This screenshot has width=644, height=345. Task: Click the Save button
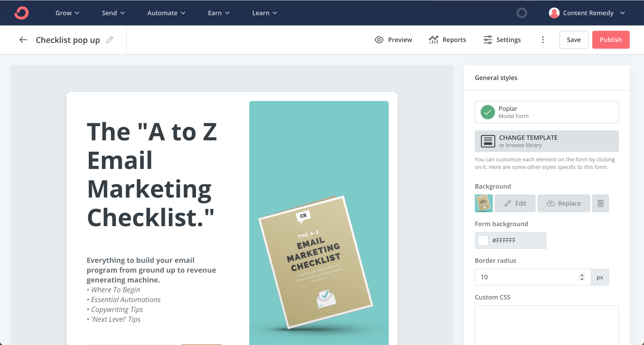tap(574, 40)
